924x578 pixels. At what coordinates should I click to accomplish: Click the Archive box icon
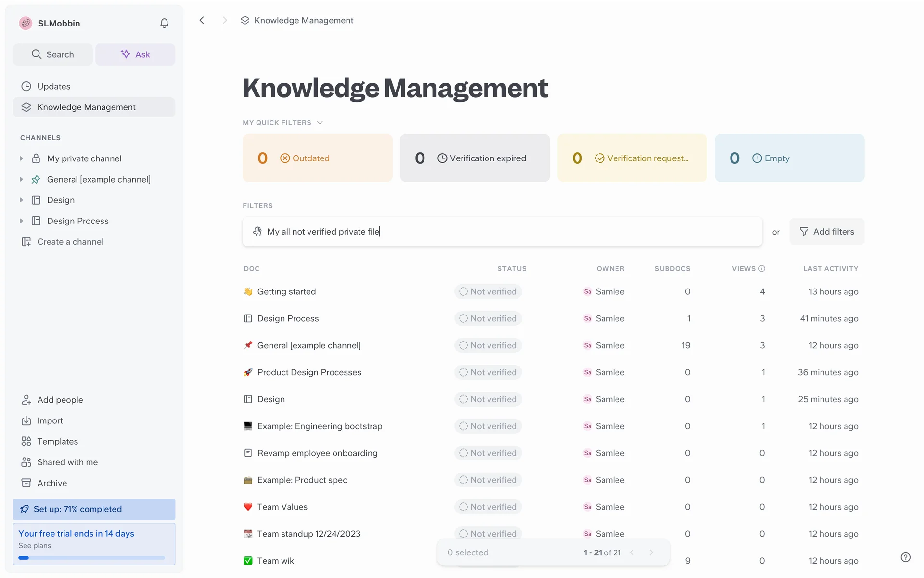pos(26,483)
